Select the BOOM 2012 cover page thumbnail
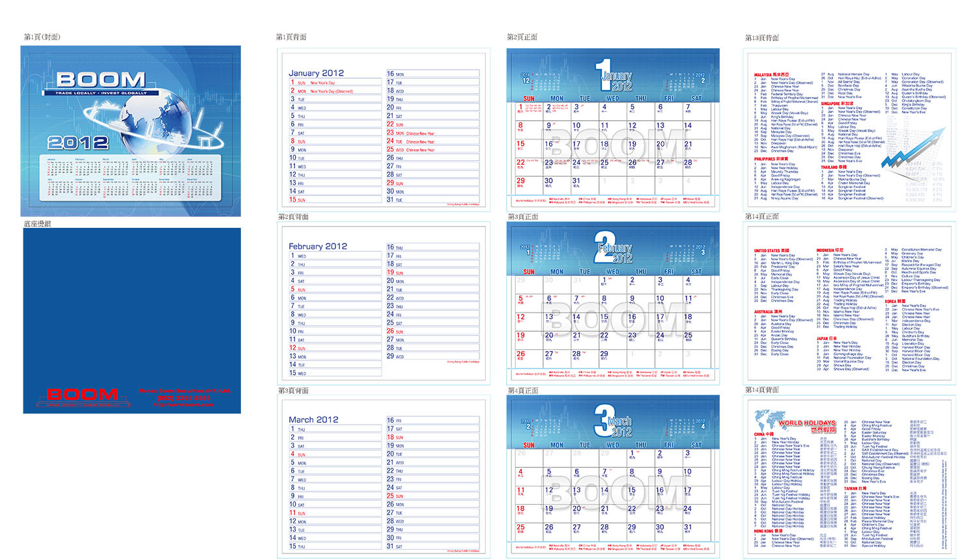The width and height of the screenshot is (977, 560). point(131,131)
